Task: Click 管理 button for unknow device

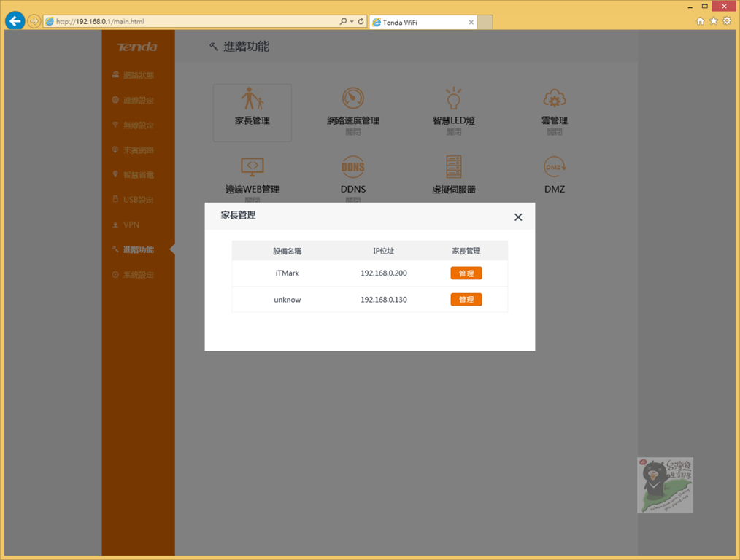Action: [466, 300]
